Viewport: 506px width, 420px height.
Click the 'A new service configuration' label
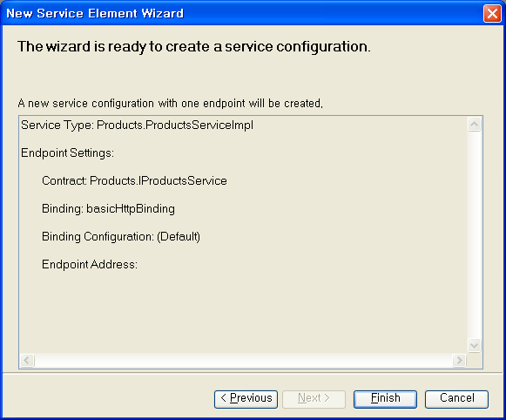171,104
